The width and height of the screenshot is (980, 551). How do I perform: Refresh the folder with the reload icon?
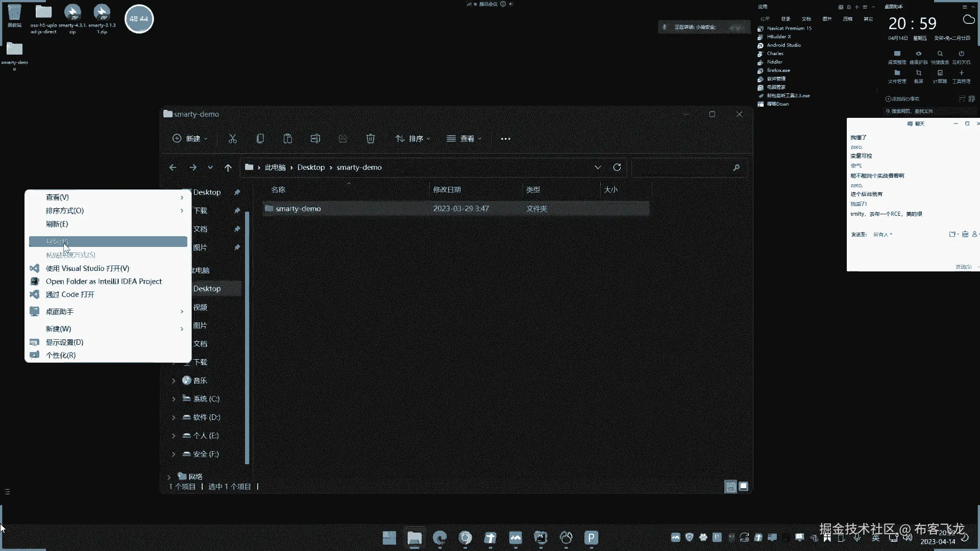[617, 167]
